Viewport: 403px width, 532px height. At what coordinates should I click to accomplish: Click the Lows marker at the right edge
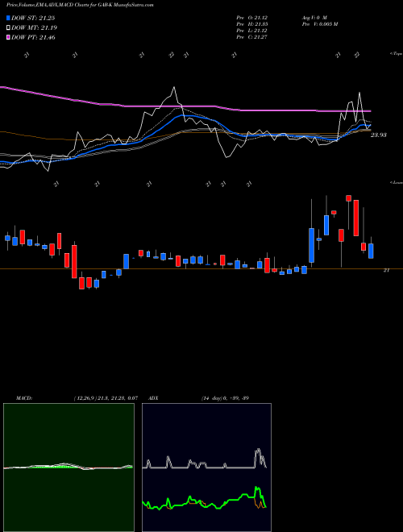397,182
